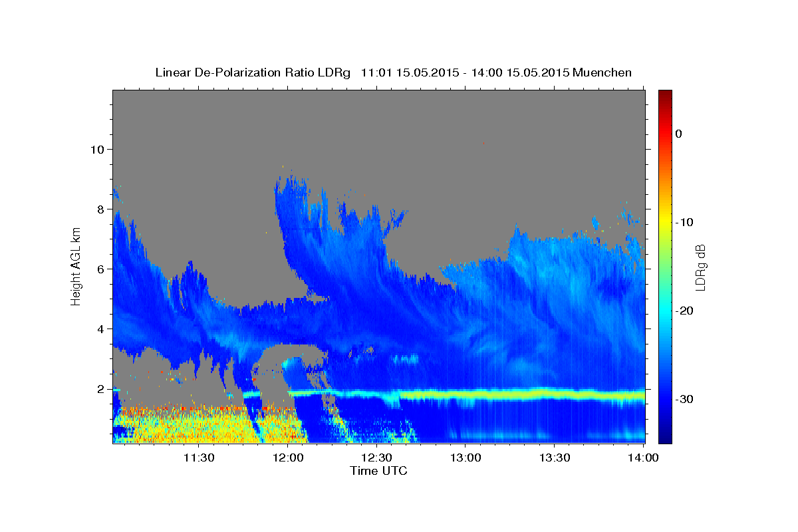Click the '12:30' time axis label

click(x=376, y=458)
